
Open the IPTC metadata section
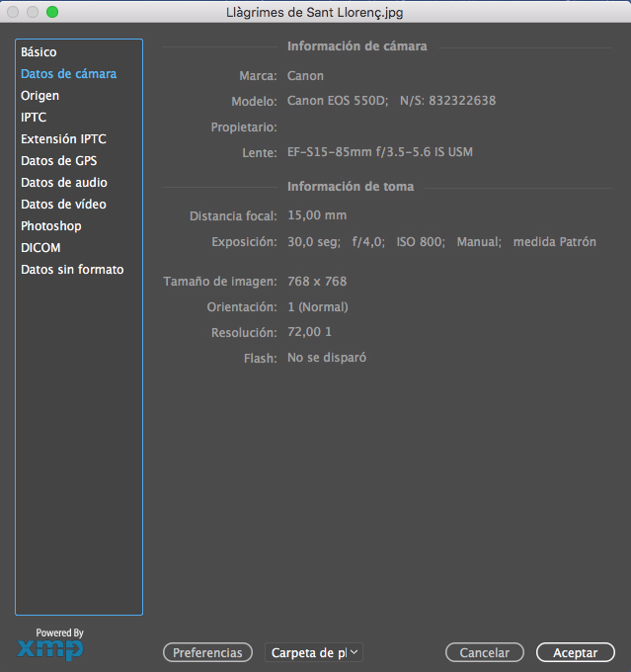click(34, 118)
